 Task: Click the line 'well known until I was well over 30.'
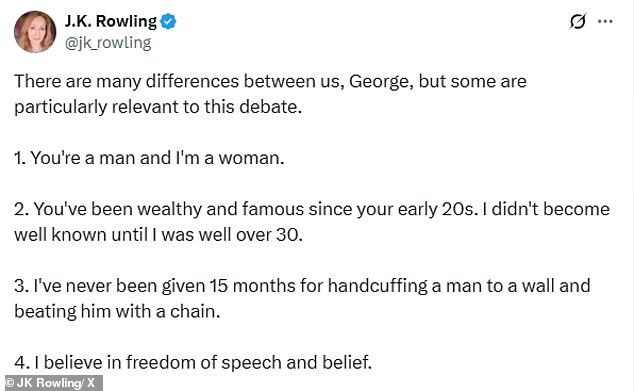[158, 235]
